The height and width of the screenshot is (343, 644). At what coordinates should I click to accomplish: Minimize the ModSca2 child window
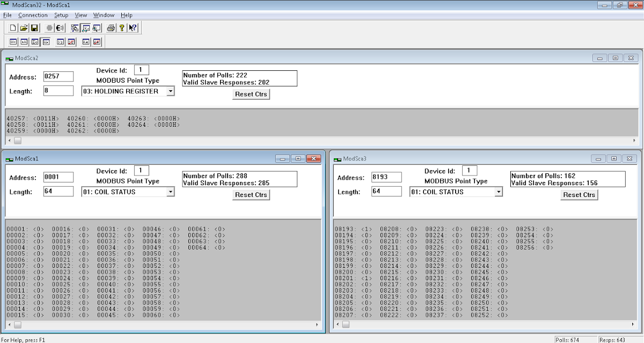click(x=600, y=58)
